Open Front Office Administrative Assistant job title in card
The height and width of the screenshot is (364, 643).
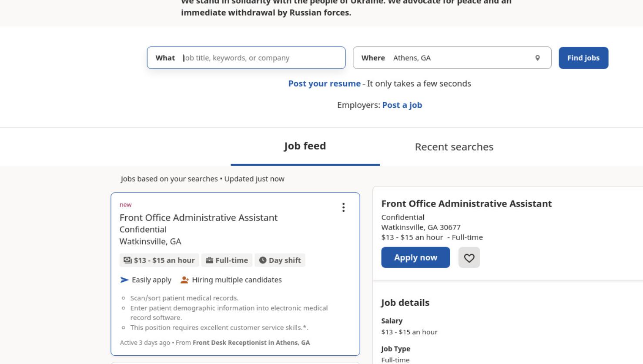point(198,217)
